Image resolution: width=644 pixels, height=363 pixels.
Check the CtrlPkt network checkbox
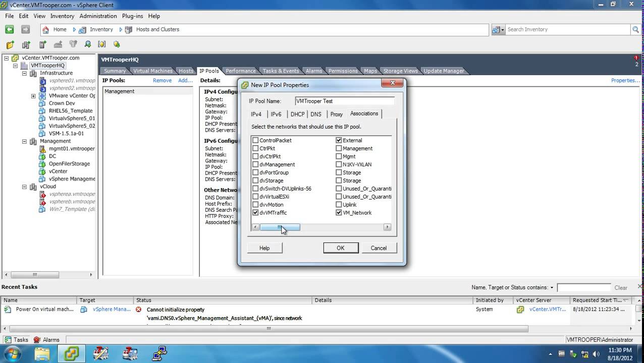point(255,149)
